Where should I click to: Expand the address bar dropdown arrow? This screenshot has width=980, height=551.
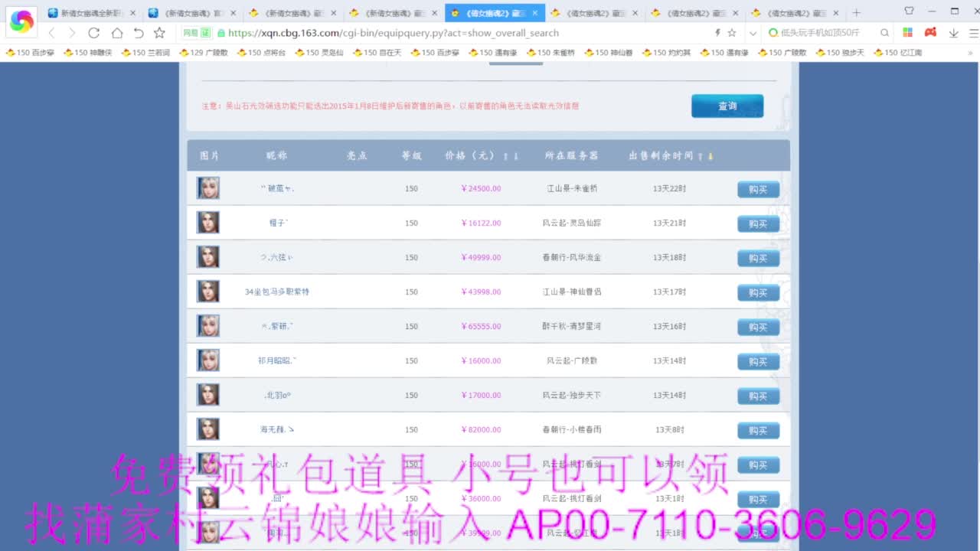coord(753,33)
